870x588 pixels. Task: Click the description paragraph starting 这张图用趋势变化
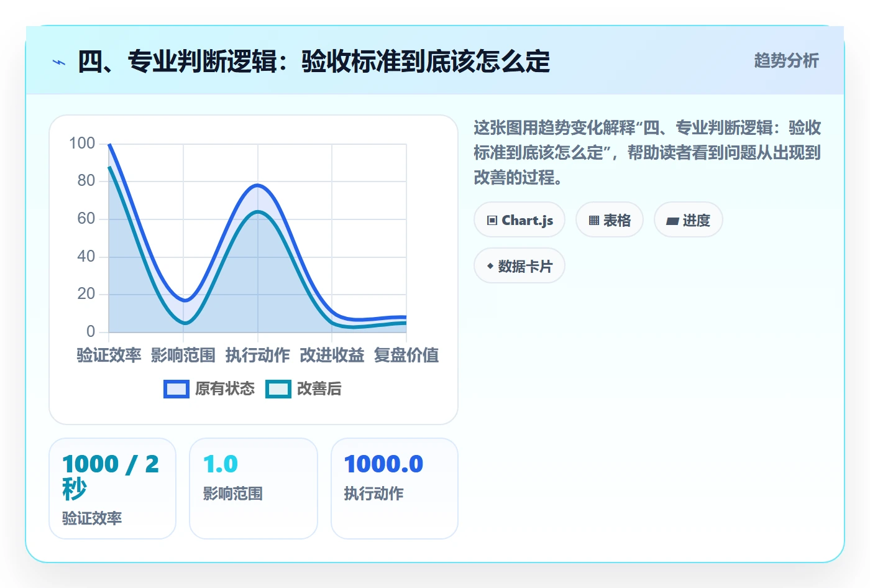pyautogui.click(x=647, y=153)
